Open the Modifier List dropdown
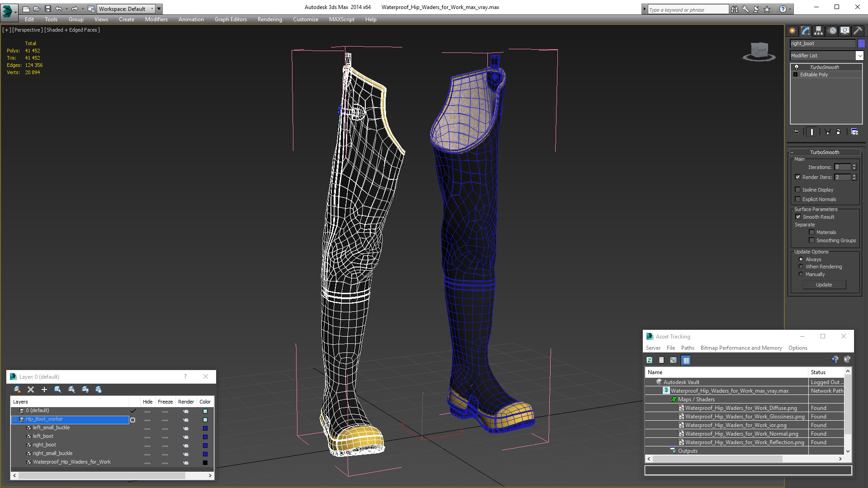The image size is (868, 488). click(x=859, y=56)
